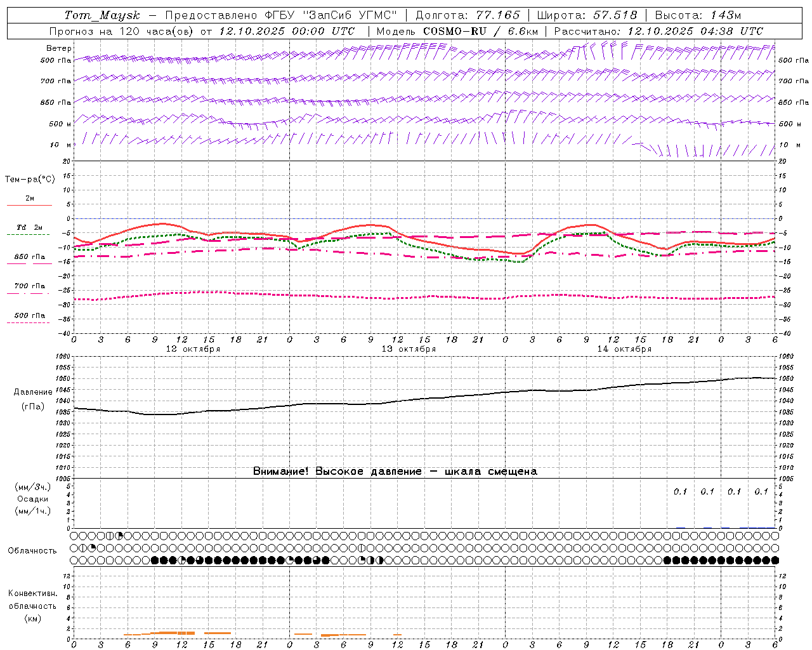Screen dimensions: 812x650
Task: Click the '(гПа)' unit under Давление
Action: click(33, 407)
